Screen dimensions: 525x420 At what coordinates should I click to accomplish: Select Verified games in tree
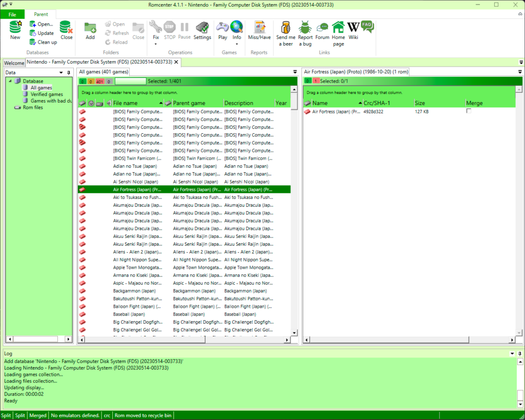[47, 94]
